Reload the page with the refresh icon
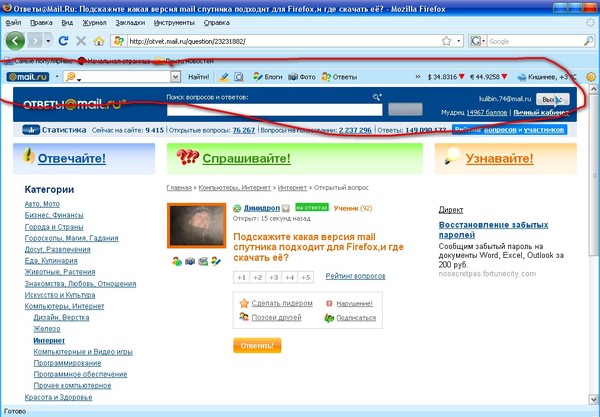Image resolution: width=600 pixels, height=417 pixels. (x=64, y=41)
